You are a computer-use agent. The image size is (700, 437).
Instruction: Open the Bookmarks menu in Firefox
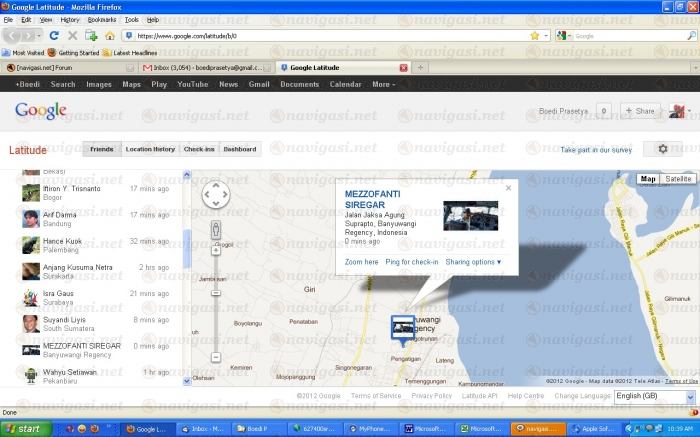click(101, 19)
